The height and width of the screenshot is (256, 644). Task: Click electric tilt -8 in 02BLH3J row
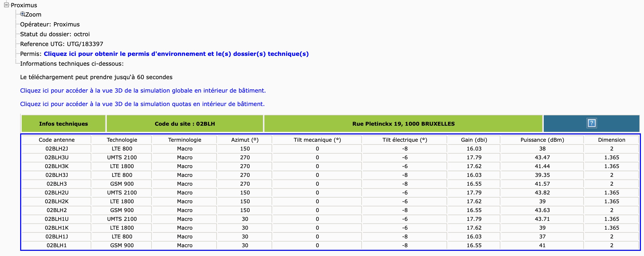(x=405, y=175)
